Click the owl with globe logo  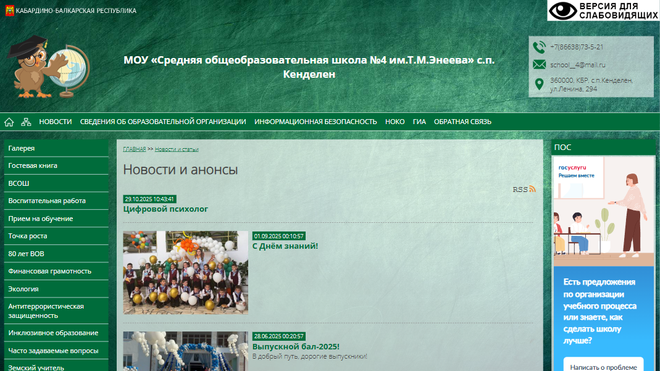point(48,67)
